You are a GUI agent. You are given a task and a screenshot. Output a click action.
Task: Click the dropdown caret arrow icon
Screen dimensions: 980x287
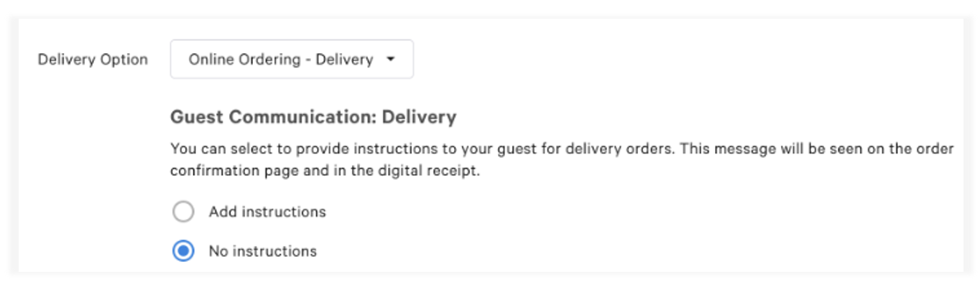[391, 60]
